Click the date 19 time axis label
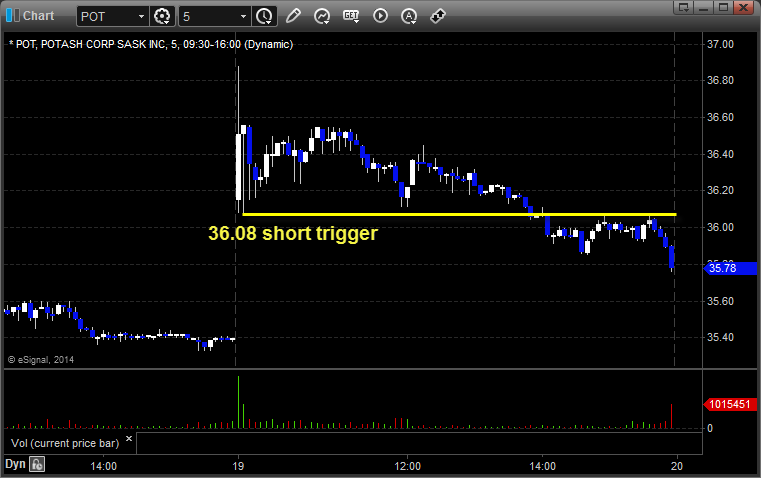The width and height of the screenshot is (761, 478). pos(238,466)
